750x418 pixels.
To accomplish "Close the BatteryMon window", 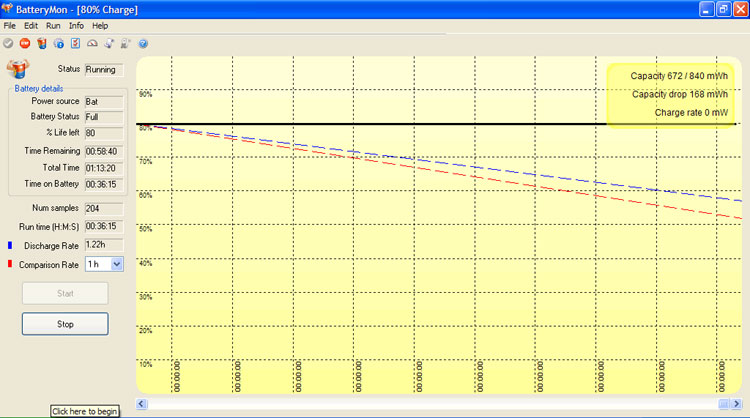I will [740, 9].
